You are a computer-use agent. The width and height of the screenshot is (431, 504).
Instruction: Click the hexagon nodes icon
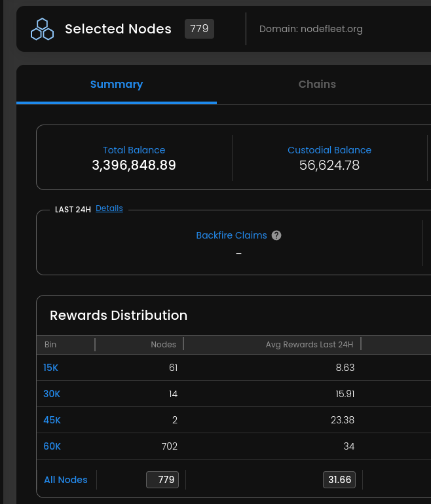[x=42, y=29]
